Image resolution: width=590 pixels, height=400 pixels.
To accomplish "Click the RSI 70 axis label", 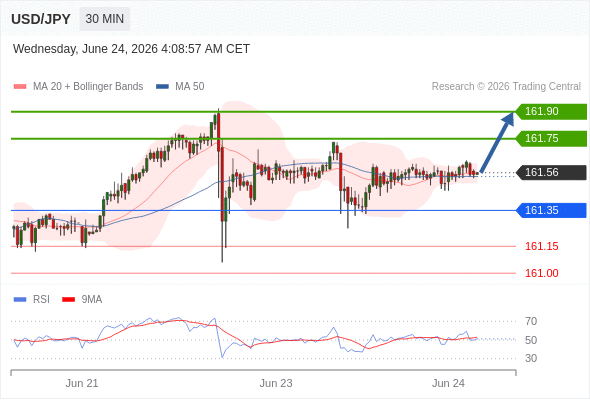I will pyautogui.click(x=531, y=321).
